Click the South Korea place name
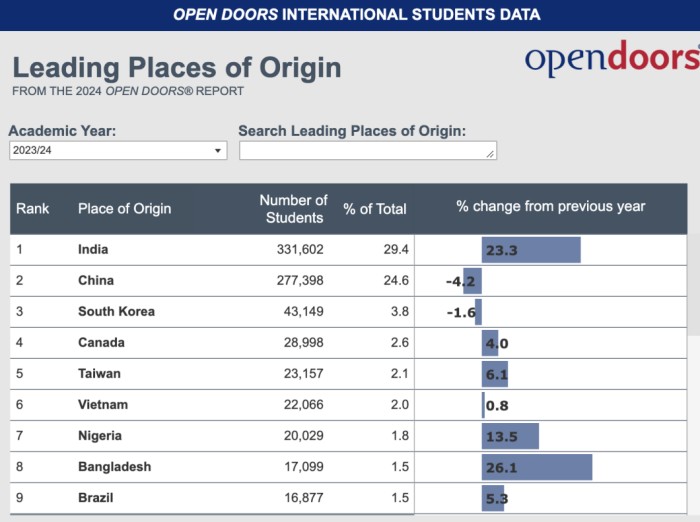 (116, 311)
